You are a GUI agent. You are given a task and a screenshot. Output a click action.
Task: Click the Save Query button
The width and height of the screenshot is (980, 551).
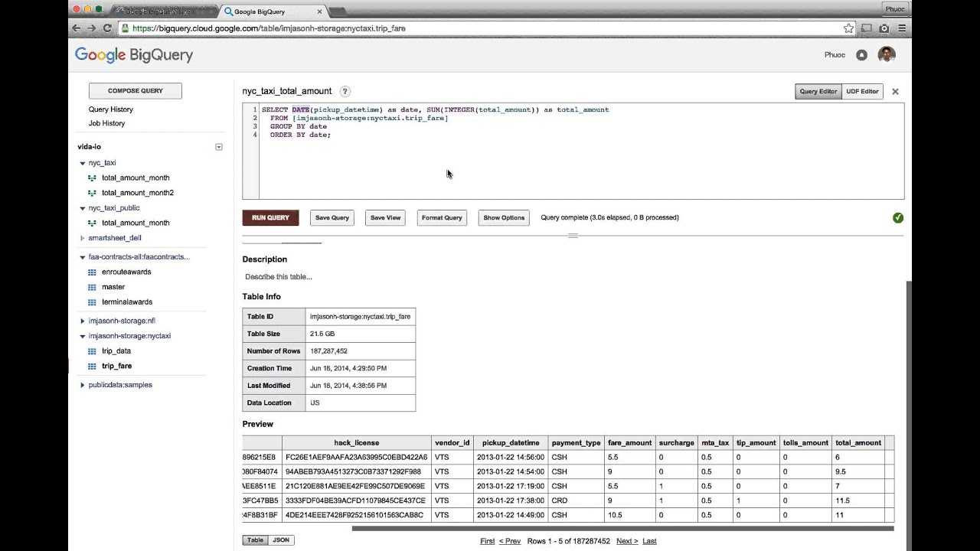click(332, 217)
